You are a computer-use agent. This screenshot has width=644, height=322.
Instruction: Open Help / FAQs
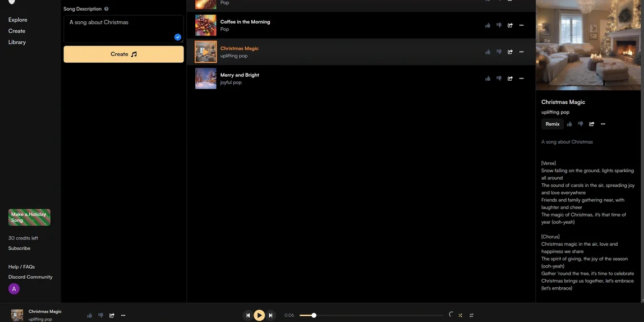tap(21, 267)
